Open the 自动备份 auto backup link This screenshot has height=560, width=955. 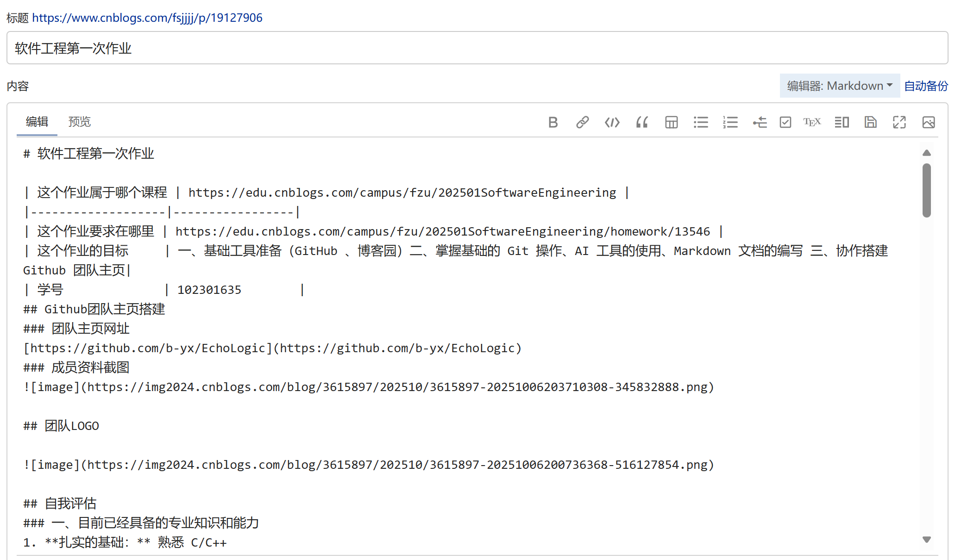(926, 86)
